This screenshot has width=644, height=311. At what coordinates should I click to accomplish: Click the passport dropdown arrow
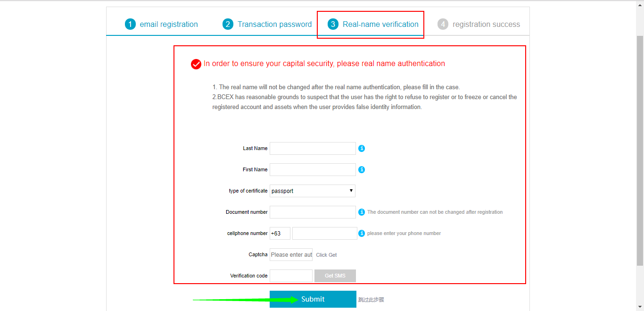coord(351,191)
